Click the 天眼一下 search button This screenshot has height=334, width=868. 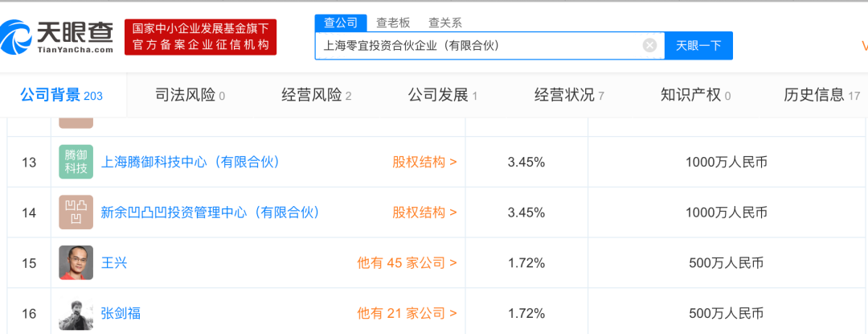tap(698, 46)
